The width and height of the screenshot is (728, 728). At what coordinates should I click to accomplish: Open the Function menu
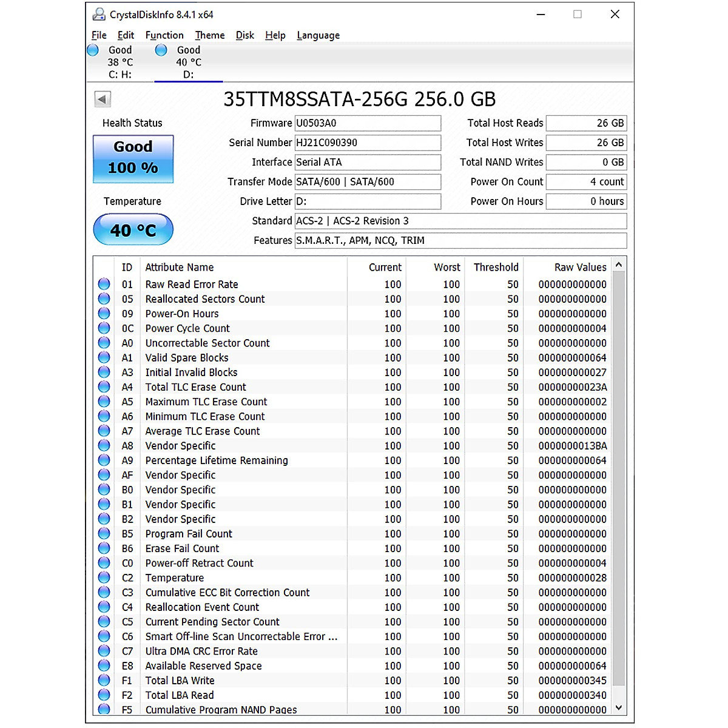[x=164, y=35]
